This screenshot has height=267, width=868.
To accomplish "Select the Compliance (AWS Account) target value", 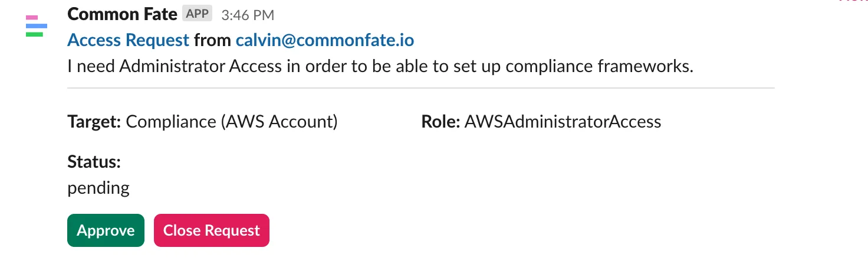I will click(x=232, y=122).
